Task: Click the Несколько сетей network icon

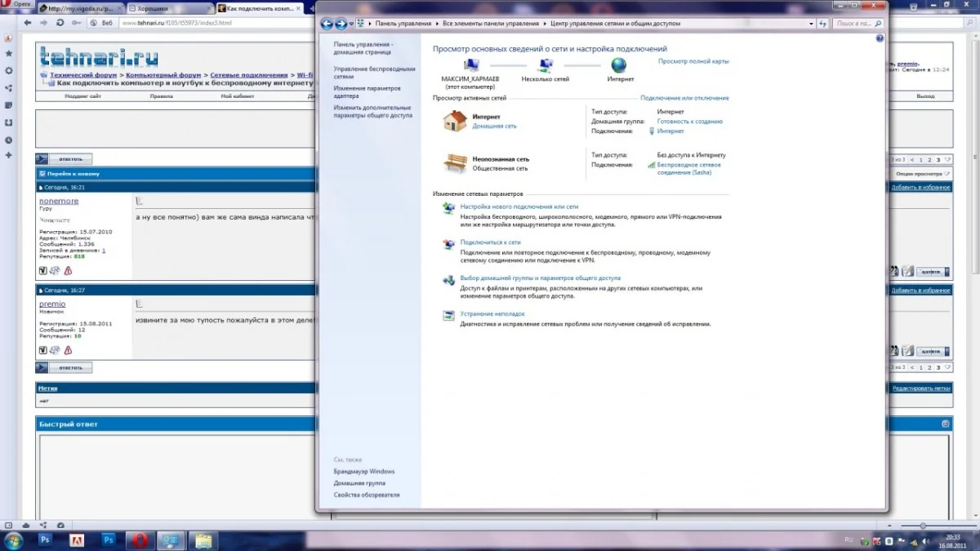Action: tap(546, 65)
